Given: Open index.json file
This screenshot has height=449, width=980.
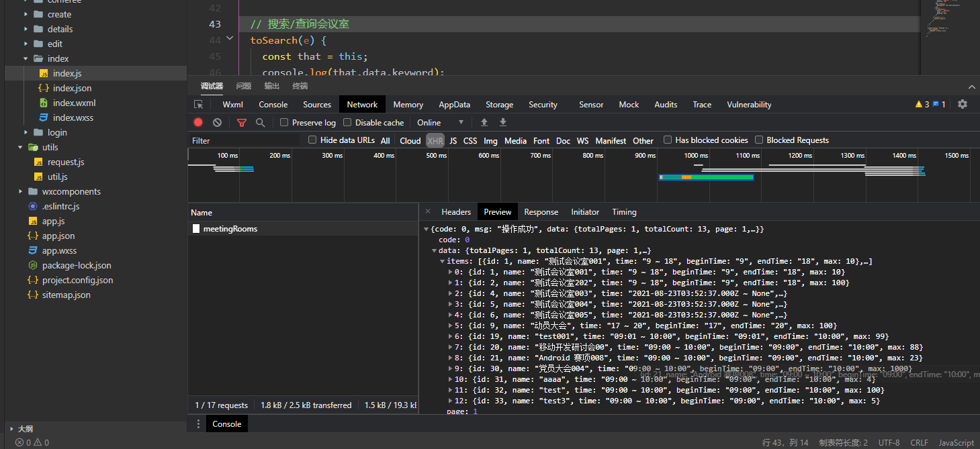Looking at the screenshot, I should [x=73, y=88].
